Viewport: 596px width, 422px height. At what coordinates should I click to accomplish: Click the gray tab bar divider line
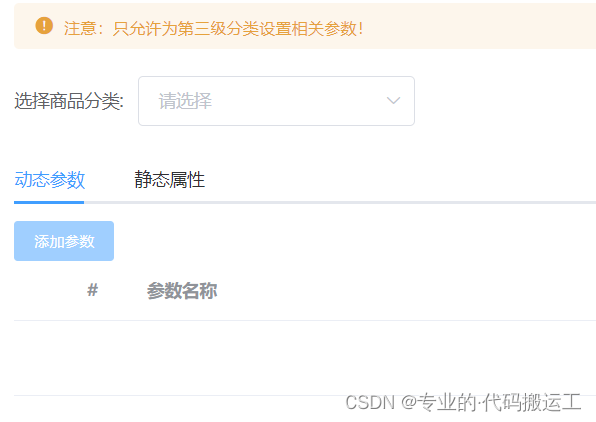click(x=340, y=203)
